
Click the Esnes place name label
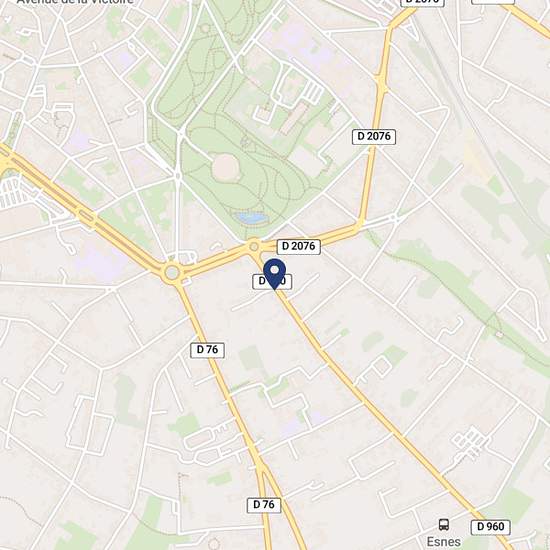click(443, 542)
